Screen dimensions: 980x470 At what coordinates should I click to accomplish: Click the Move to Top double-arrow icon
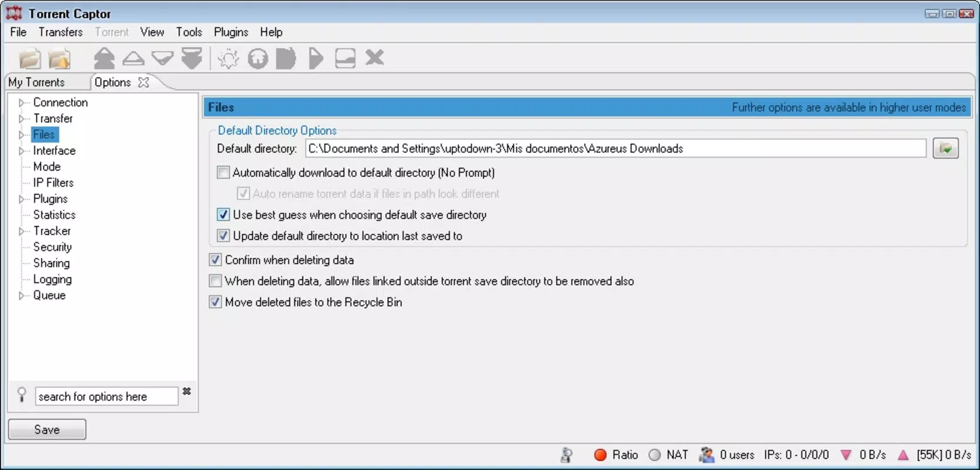click(105, 59)
